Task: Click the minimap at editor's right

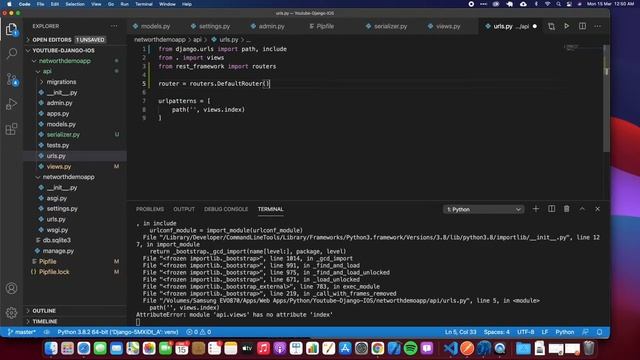Action: click(584, 48)
